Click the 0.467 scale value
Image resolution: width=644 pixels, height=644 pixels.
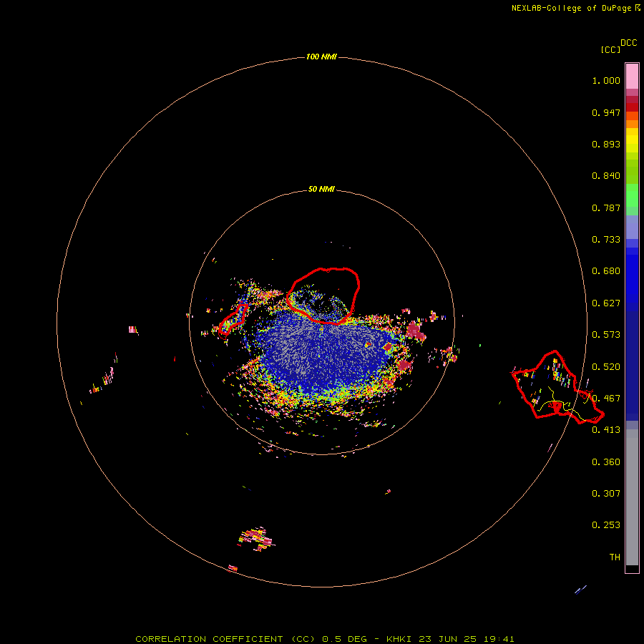[x=606, y=399]
